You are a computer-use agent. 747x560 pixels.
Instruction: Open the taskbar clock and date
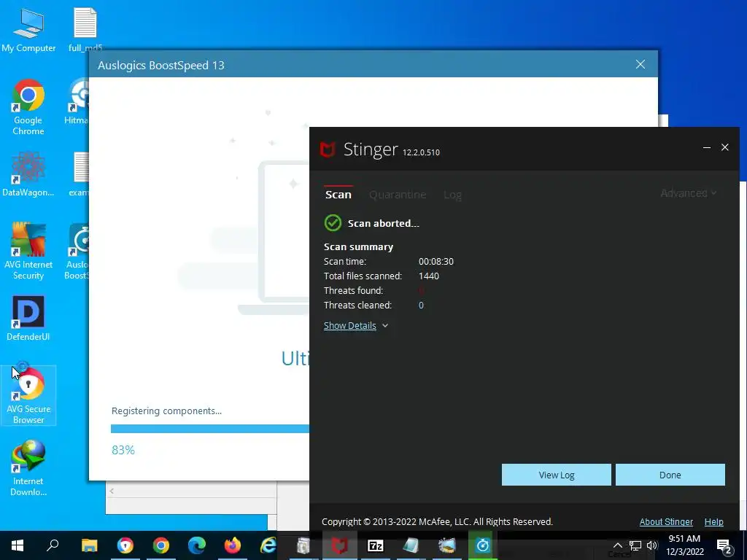point(684,545)
